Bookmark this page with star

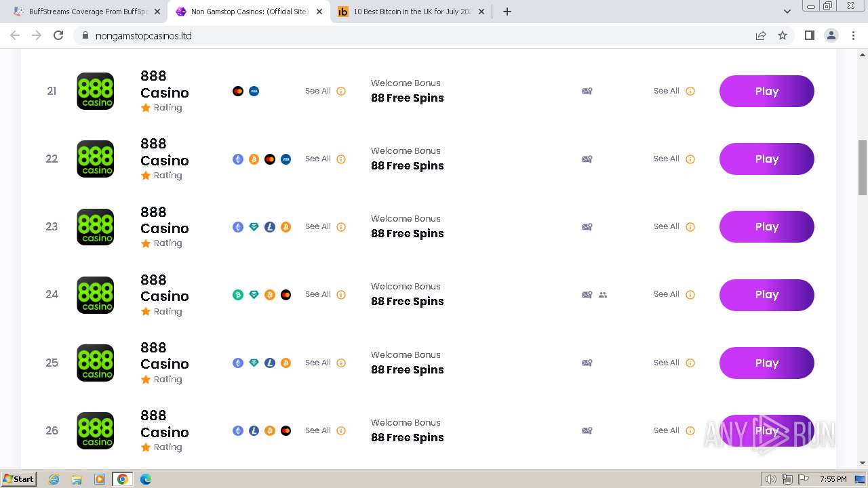point(783,35)
